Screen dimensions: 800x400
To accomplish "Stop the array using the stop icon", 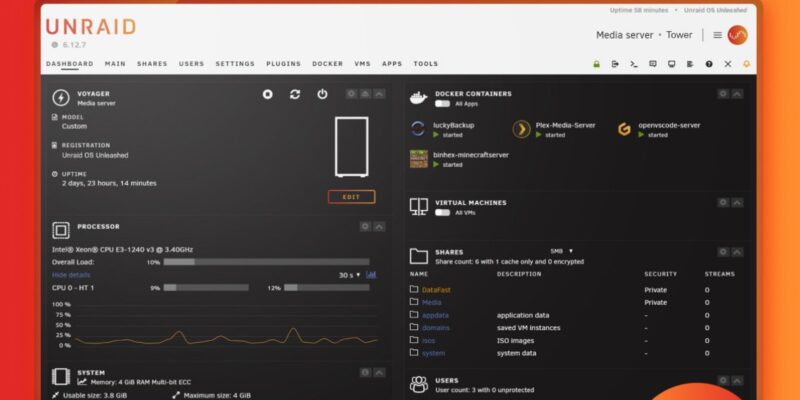I will pos(267,94).
